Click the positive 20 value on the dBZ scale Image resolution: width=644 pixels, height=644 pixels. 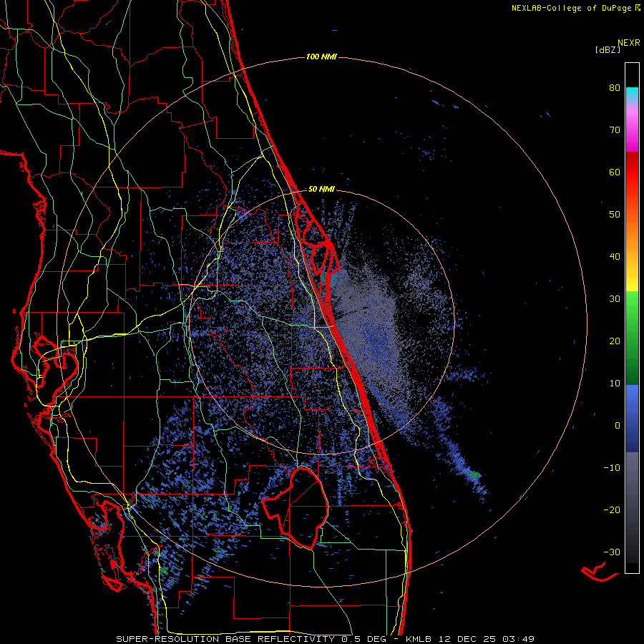pyautogui.click(x=615, y=341)
